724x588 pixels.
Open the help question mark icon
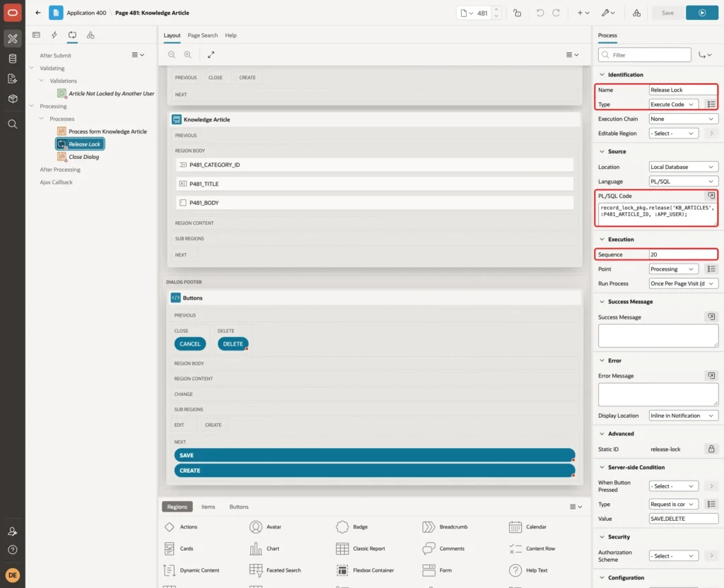coord(13,550)
